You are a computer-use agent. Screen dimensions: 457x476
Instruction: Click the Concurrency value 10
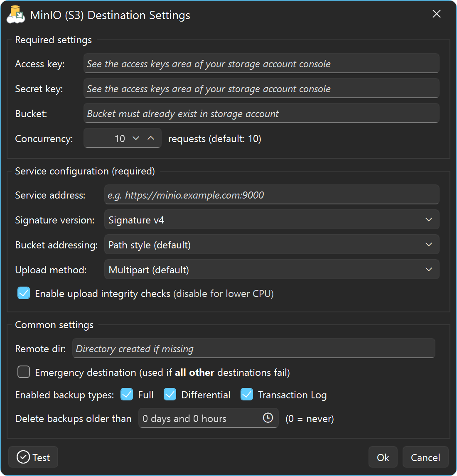click(120, 139)
